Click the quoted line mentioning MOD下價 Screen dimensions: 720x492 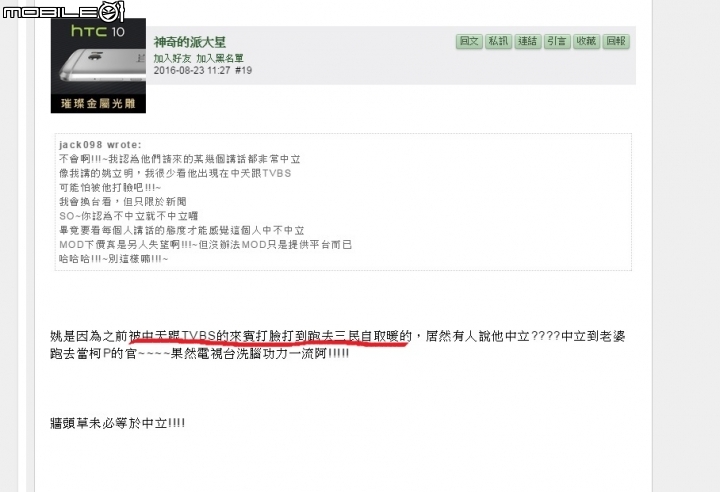[205, 244]
